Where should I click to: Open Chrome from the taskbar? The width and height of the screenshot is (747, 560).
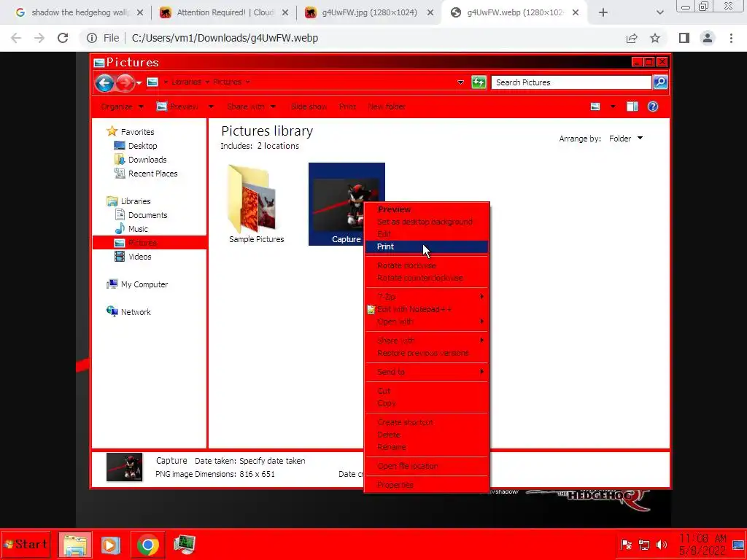click(147, 545)
